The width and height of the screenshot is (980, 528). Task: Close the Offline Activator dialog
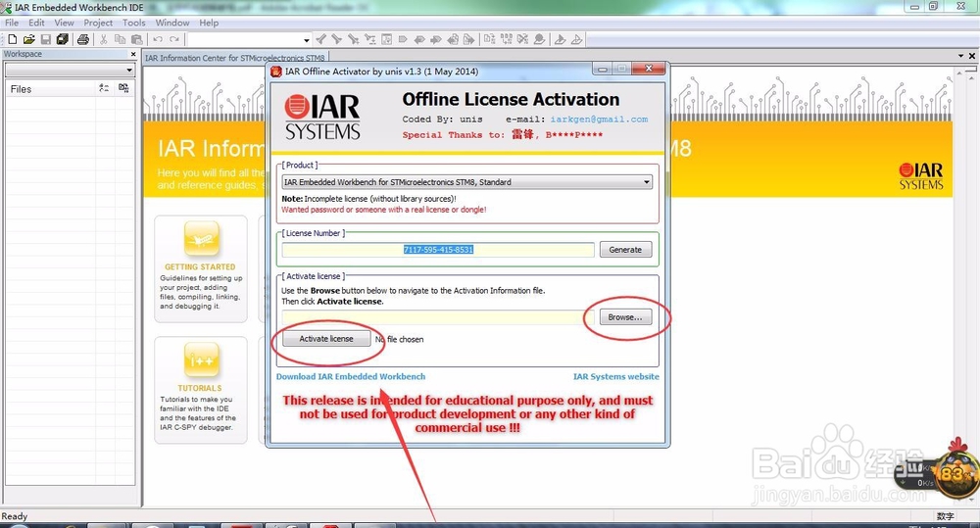tap(649, 69)
